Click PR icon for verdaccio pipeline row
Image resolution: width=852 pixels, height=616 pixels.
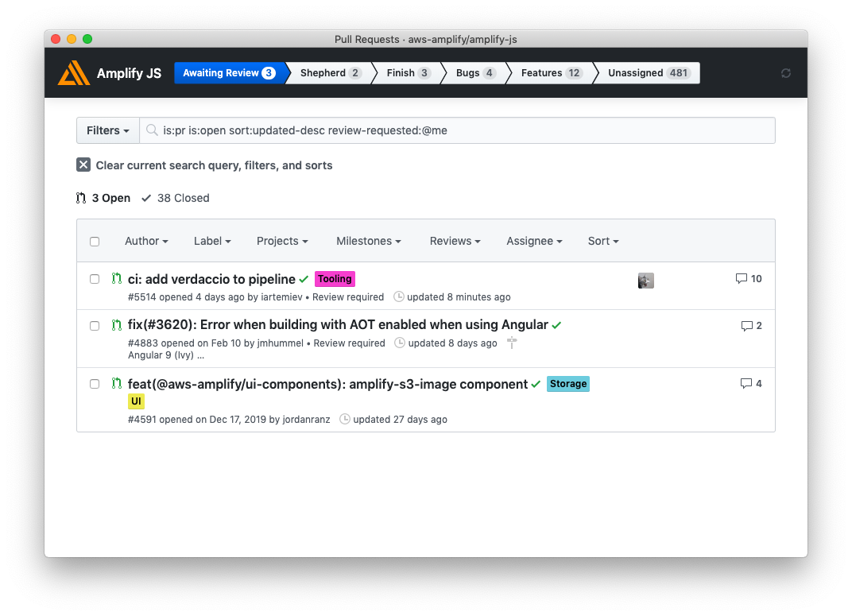[116, 279]
